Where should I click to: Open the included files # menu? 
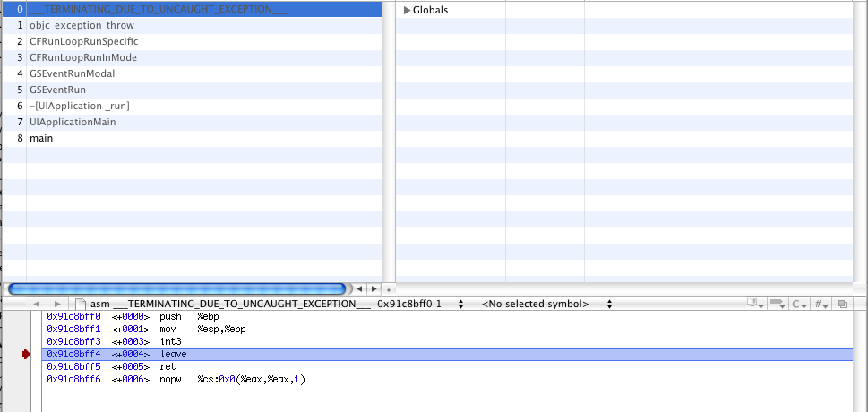coord(821,304)
